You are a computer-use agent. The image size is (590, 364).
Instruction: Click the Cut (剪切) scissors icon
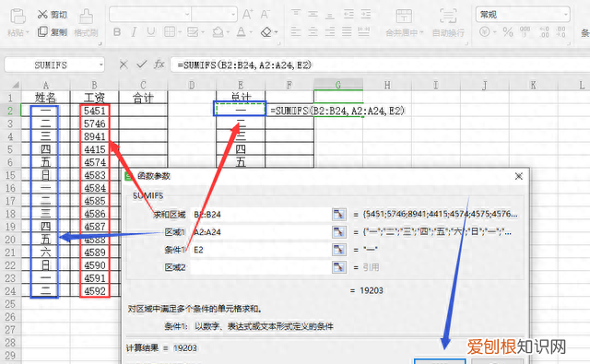click(42, 15)
